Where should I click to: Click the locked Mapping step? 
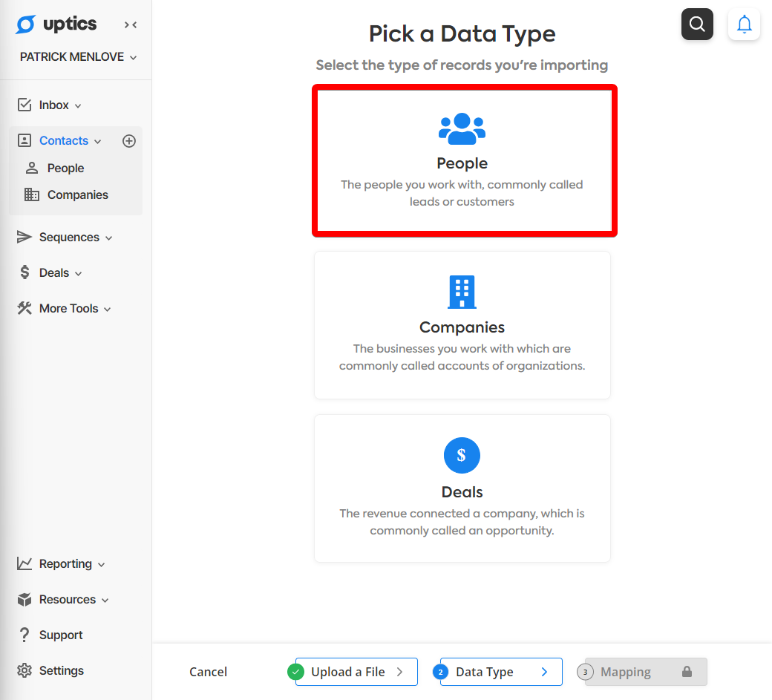(x=646, y=672)
